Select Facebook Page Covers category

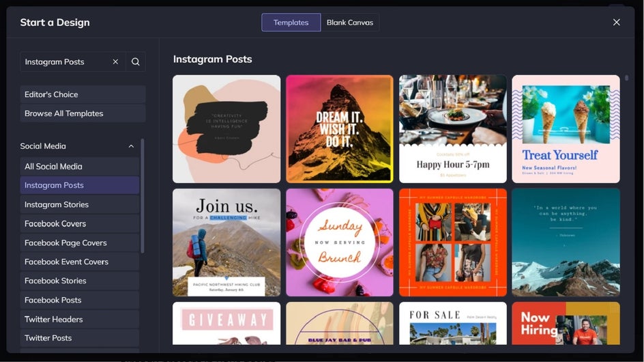[x=80, y=242]
